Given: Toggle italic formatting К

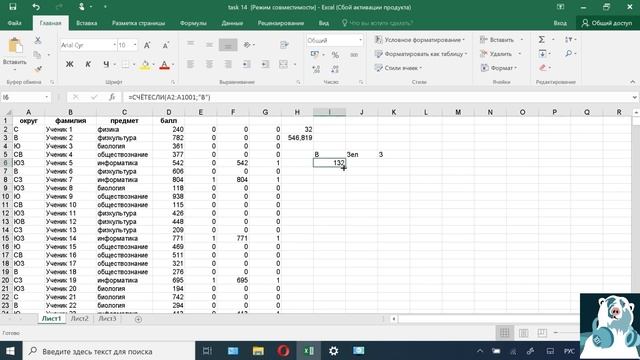Looking at the screenshot, I should (88, 64).
